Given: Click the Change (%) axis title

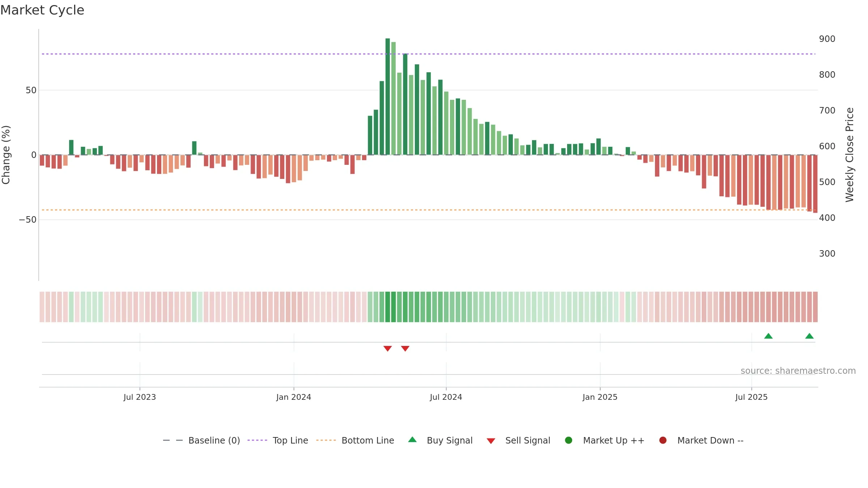Looking at the screenshot, I should [6, 155].
